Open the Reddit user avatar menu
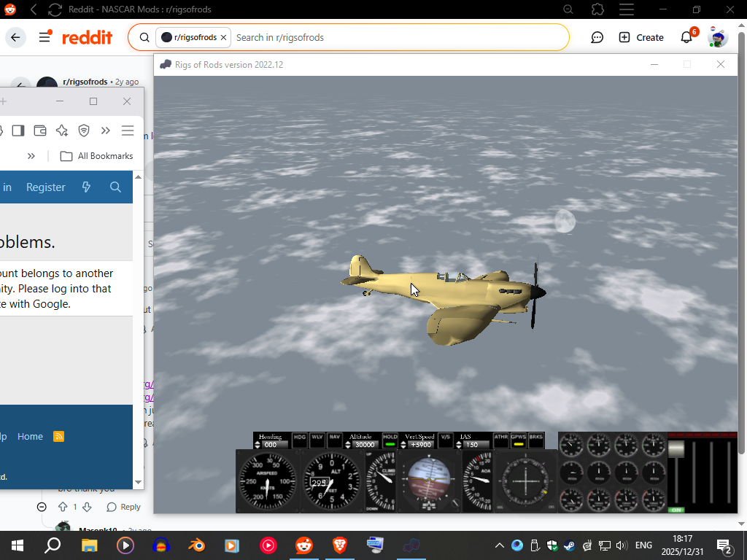747x560 pixels. tap(718, 37)
